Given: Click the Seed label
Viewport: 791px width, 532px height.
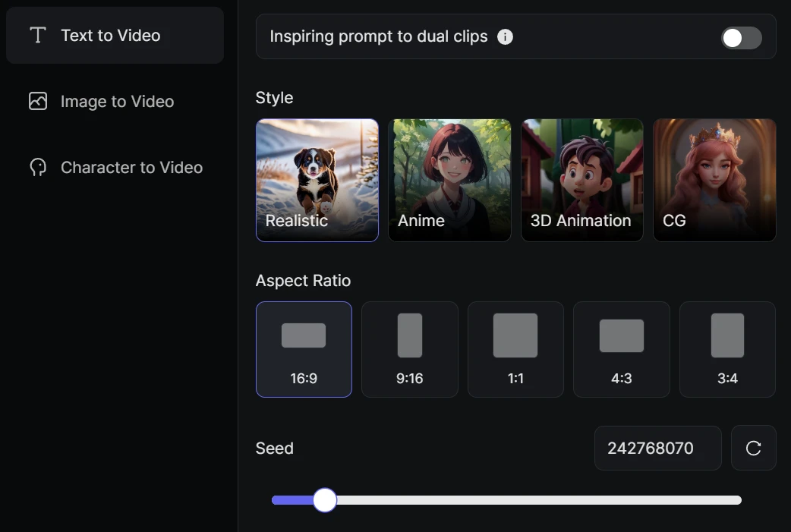Looking at the screenshot, I should click(275, 449).
